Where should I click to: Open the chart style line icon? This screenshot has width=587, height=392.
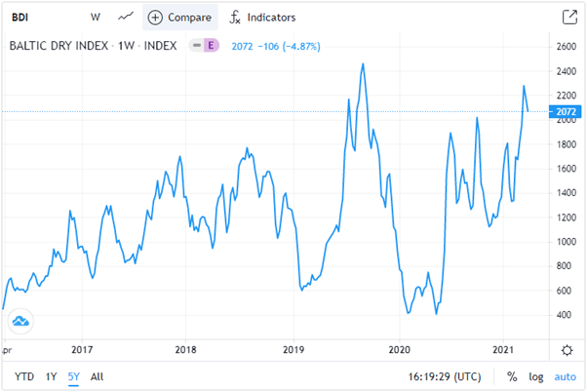pyautogui.click(x=126, y=17)
